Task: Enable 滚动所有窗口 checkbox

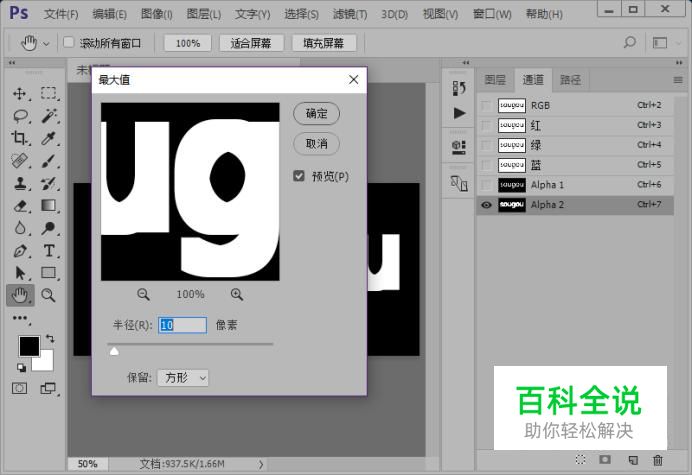Action: point(68,42)
